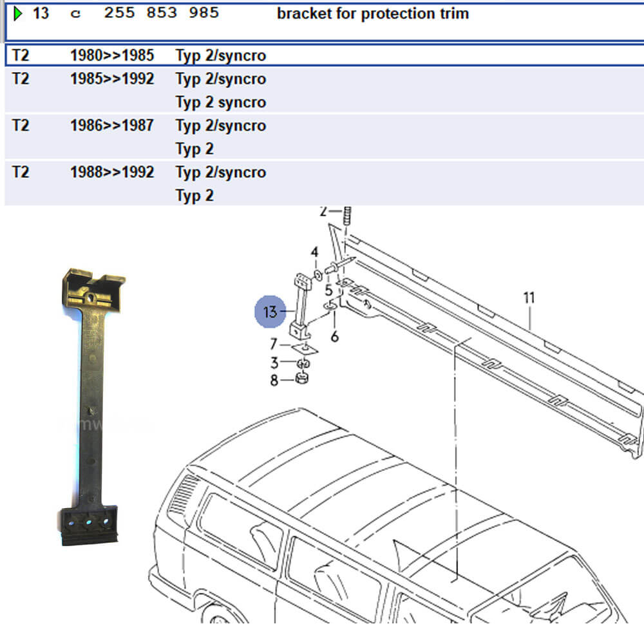Click callout number 8 in the diagram
This screenshot has height=644, width=644.
pyautogui.click(x=274, y=381)
